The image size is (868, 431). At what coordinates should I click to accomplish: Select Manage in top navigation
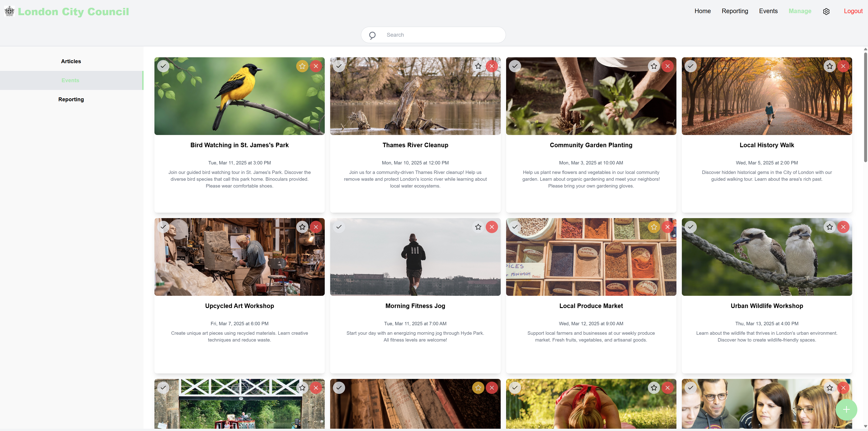pyautogui.click(x=800, y=11)
